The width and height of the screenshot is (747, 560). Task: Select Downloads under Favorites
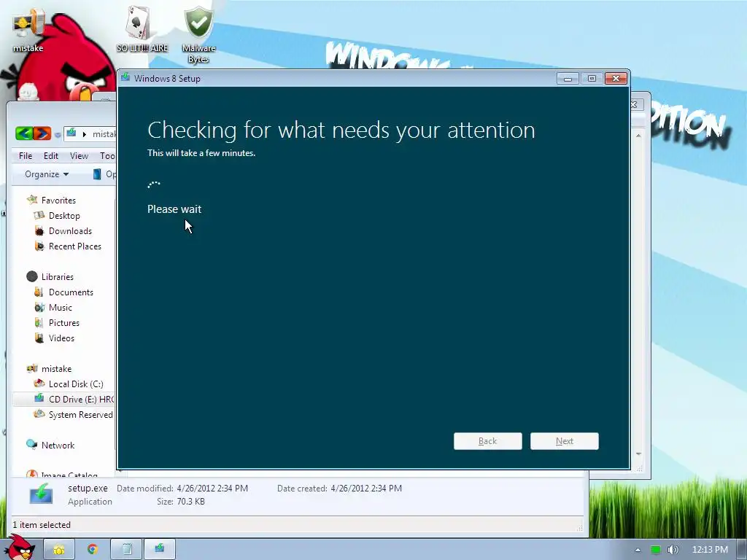[70, 231]
